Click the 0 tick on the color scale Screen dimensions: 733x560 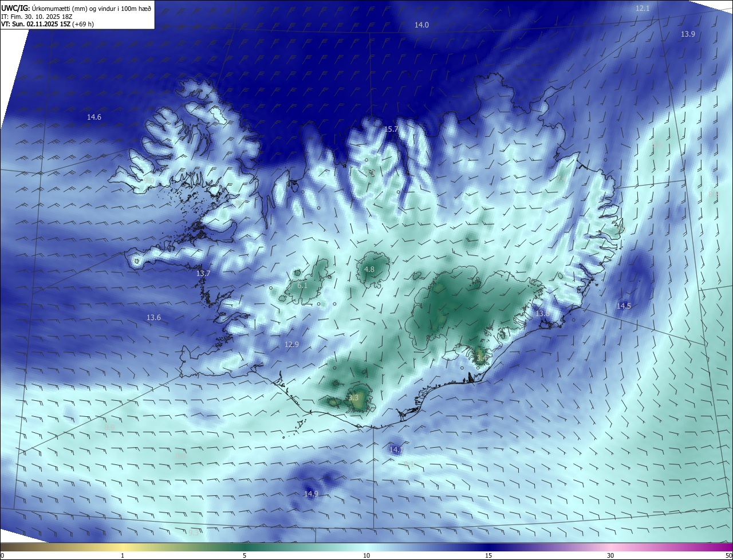(x=2, y=556)
